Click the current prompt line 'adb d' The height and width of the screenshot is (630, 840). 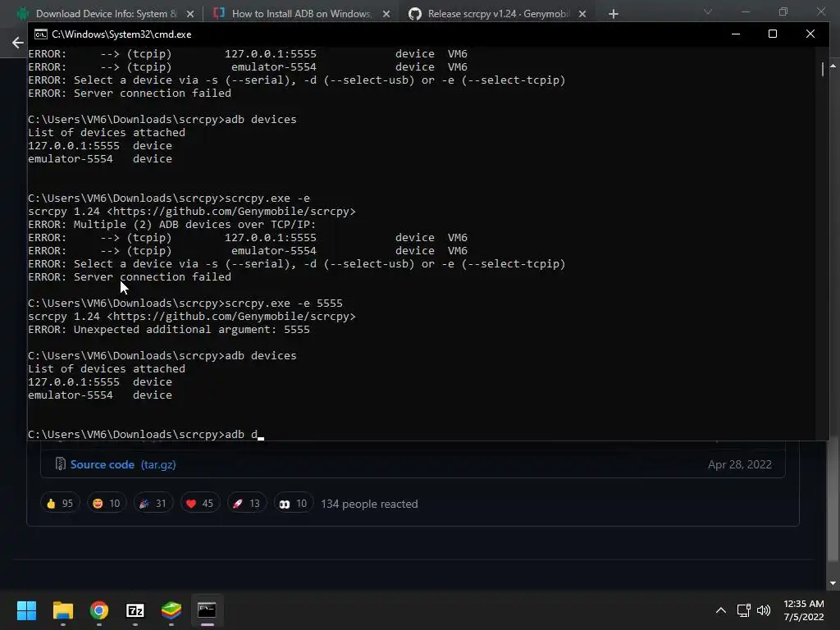click(x=146, y=434)
